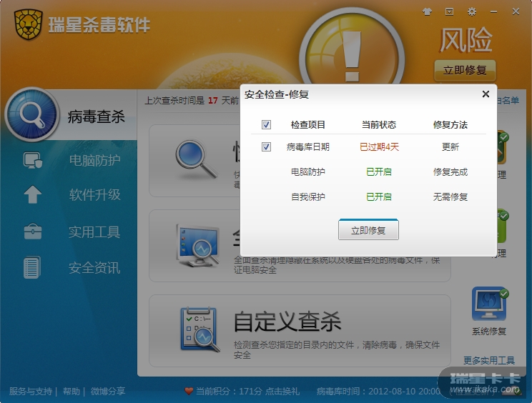532x403 pixels.
Task: Click the heart icon beside 当前积分
Action: (189, 391)
